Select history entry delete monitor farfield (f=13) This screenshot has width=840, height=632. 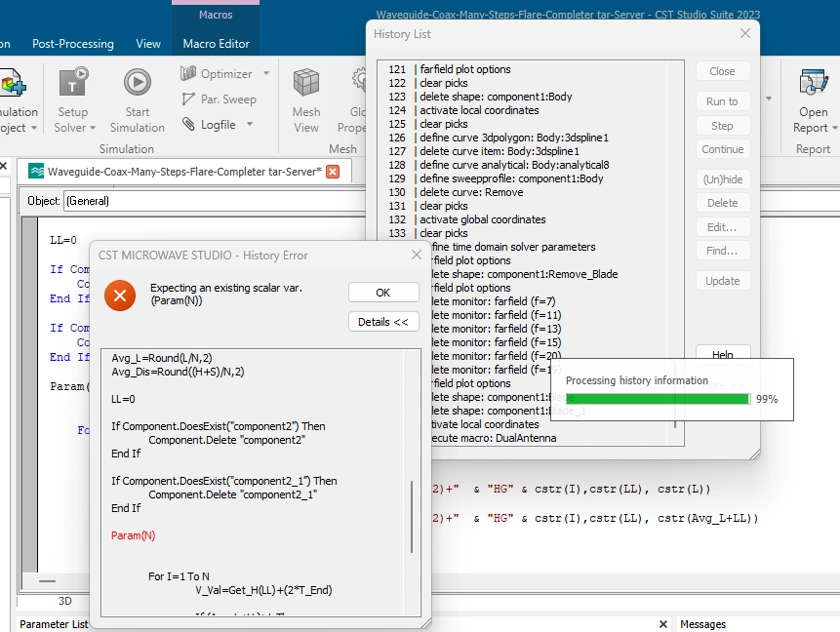(496, 329)
